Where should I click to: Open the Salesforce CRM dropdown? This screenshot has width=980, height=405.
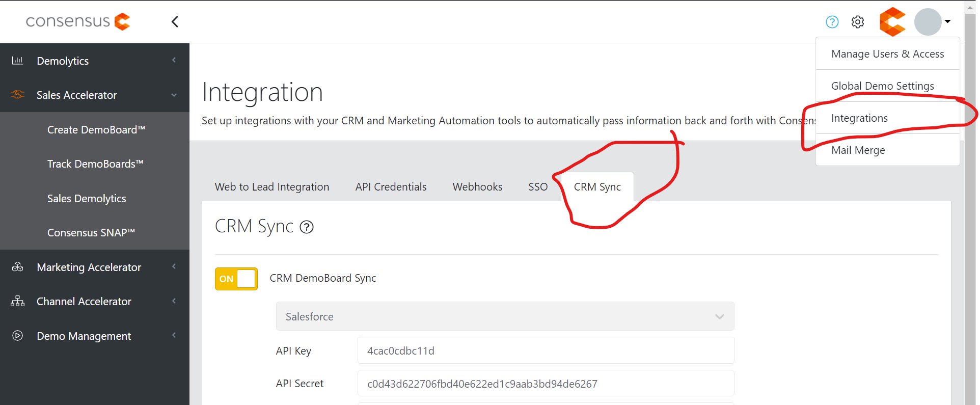(505, 316)
